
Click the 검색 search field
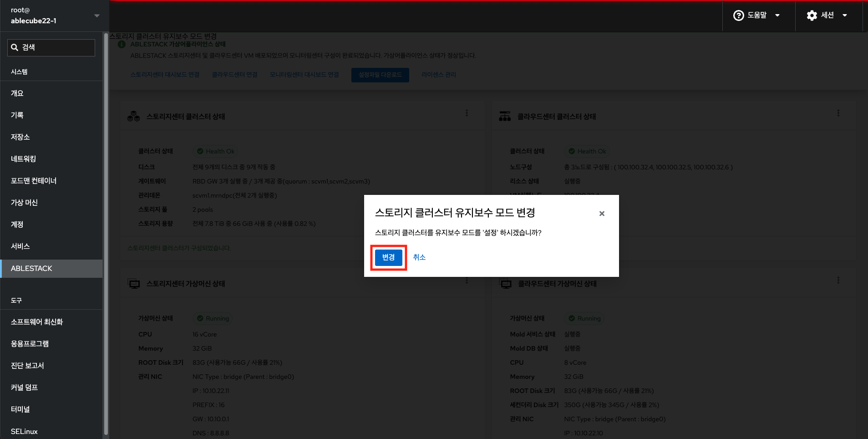51,47
